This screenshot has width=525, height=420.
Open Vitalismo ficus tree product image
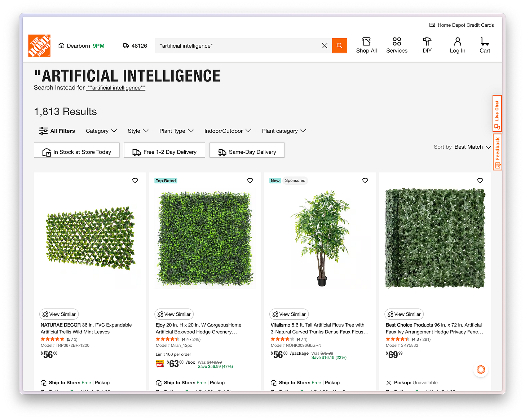coord(320,238)
